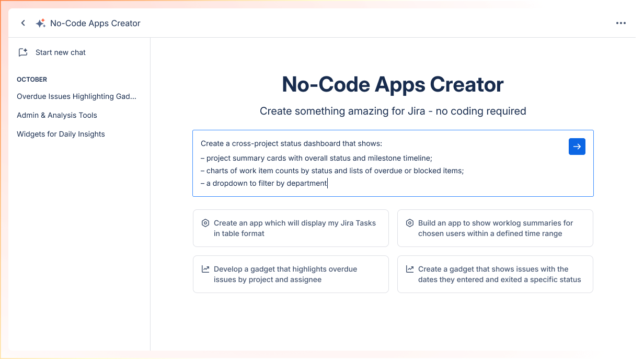Click the 'Create something amazing for Jira' subtitle
The height and width of the screenshot is (359, 644).
(393, 111)
